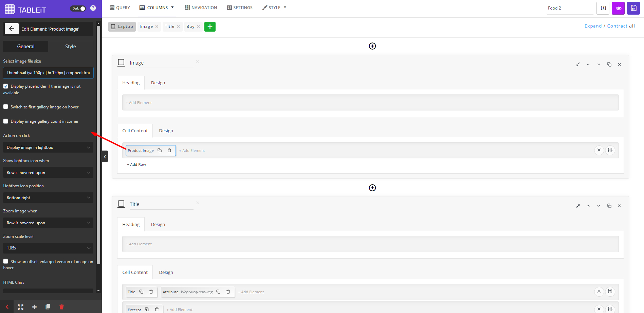The height and width of the screenshot is (313, 644).
Task: Enable Display image gallery count in corner
Action: pos(6,121)
